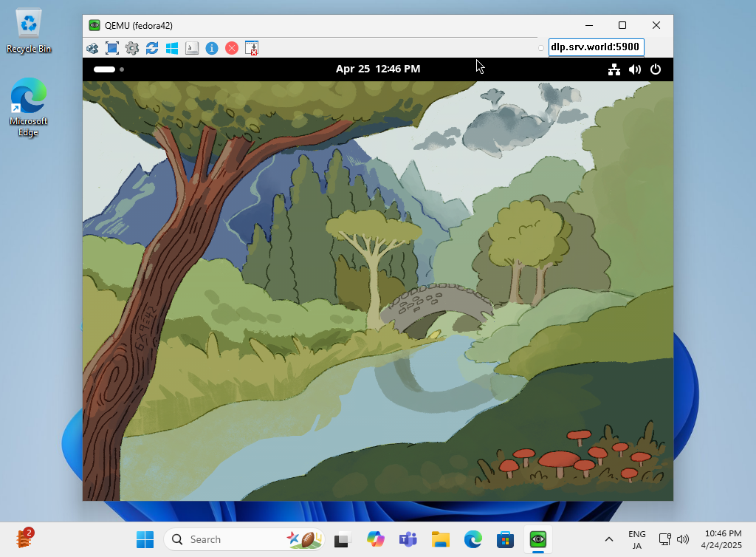The width and height of the screenshot is (756, 557).
Task: Open Microsoft Store from taskbar
Action: point(505,539)
